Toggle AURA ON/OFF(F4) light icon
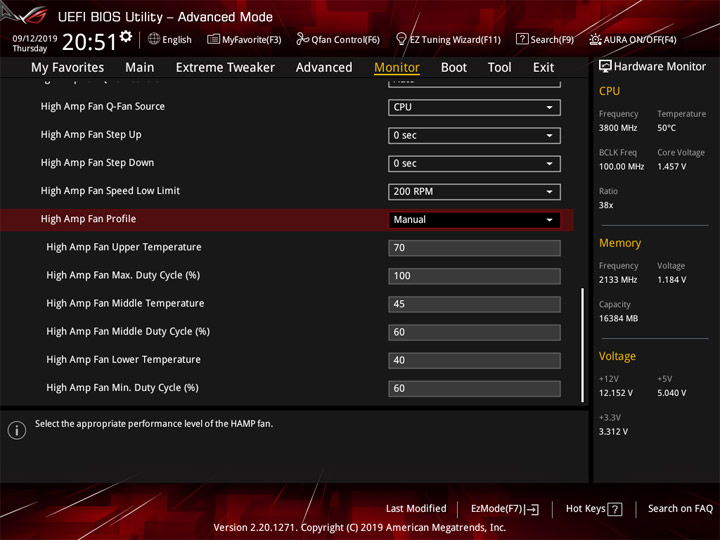Viewport: 720px width, 540px height. click(595, 39)
